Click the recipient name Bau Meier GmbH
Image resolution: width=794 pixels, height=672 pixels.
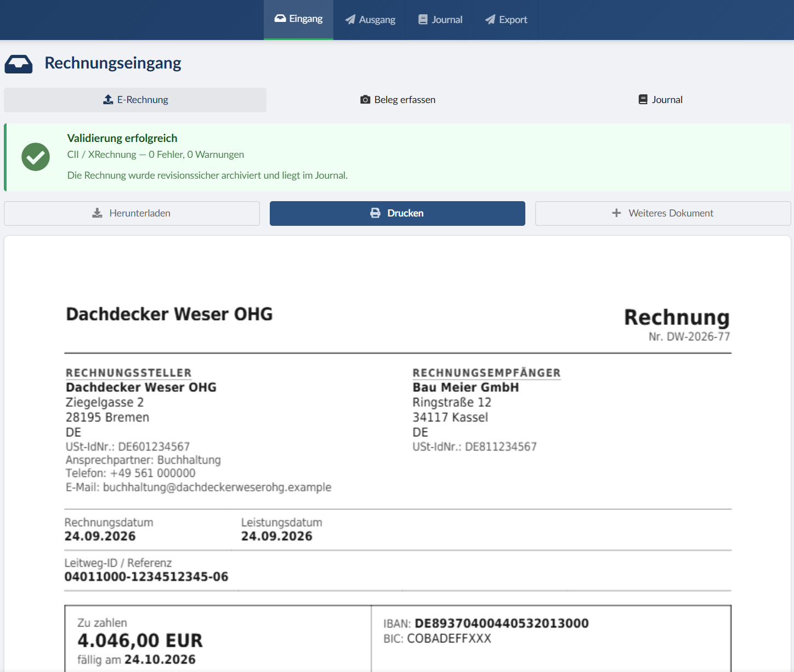pos(466,388)
